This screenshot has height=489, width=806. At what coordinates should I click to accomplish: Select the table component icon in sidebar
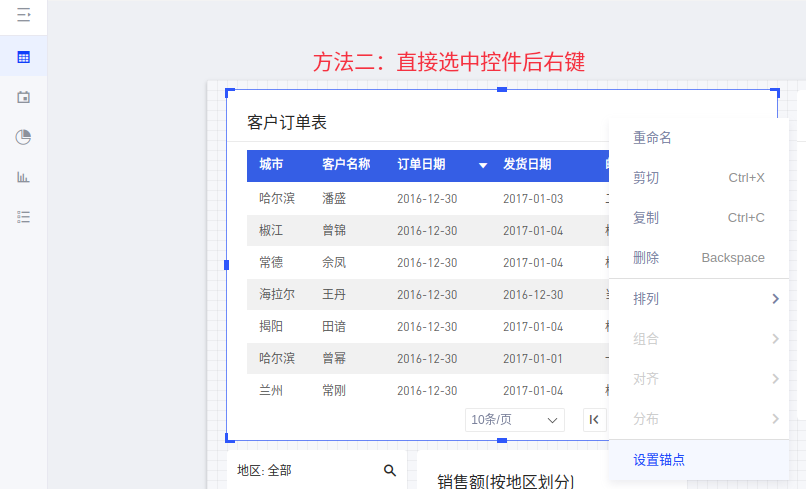click(23, 57)
